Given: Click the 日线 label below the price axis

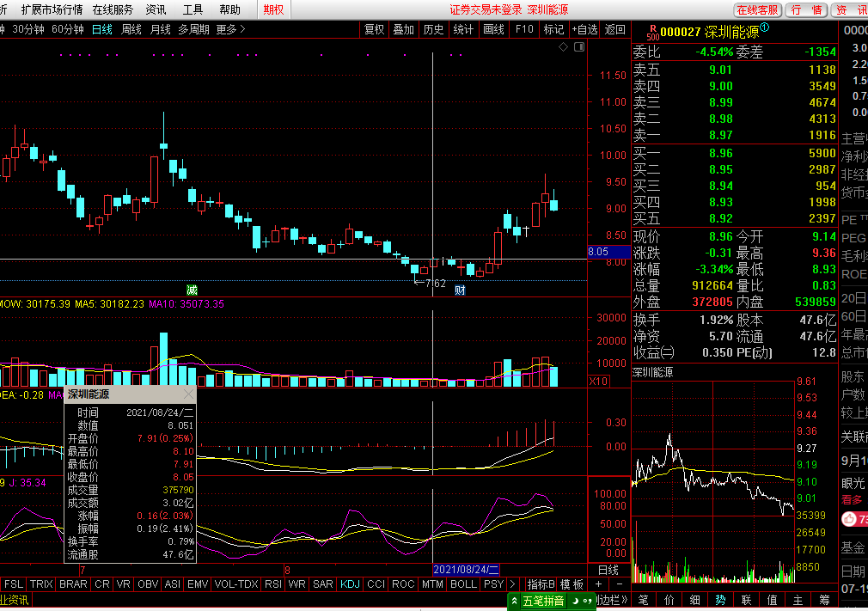Looking at the screenshot, I should [608, 570].
